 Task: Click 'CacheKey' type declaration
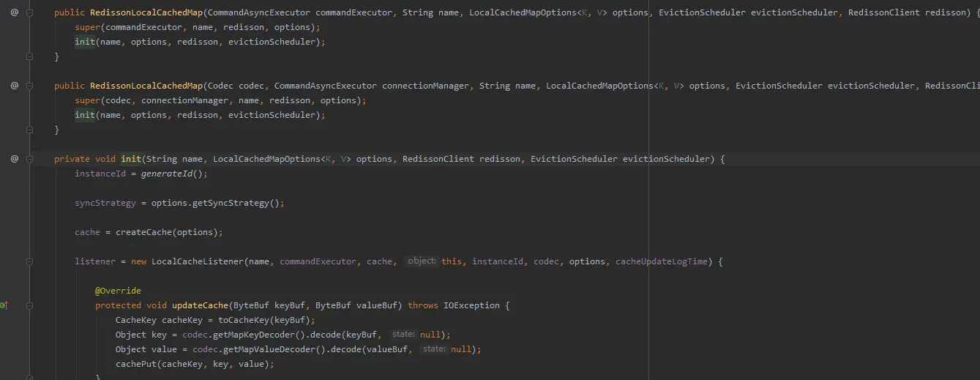tap(136, 320)
